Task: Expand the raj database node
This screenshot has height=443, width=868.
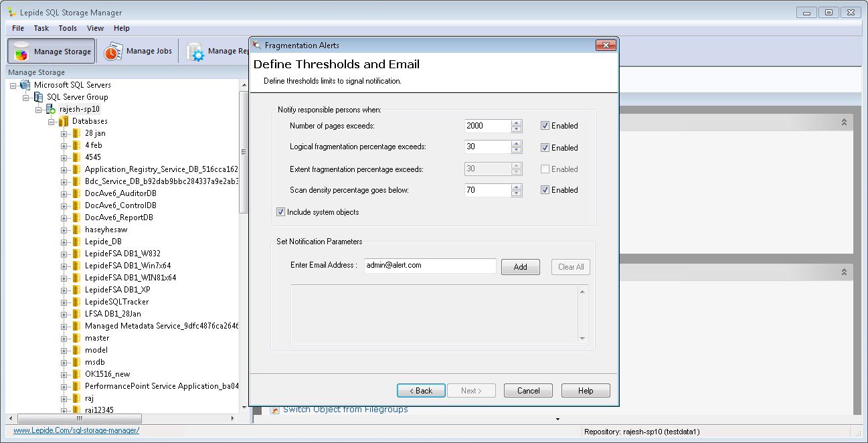Action: 64,398
